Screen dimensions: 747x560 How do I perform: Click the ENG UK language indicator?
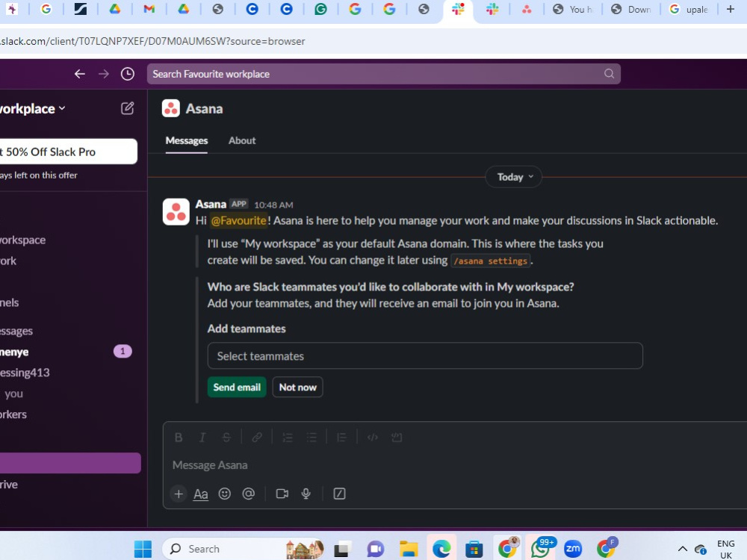tap(725, 549)
